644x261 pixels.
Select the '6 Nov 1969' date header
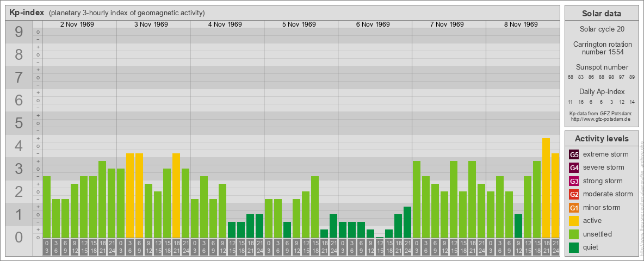coord(373,24)
